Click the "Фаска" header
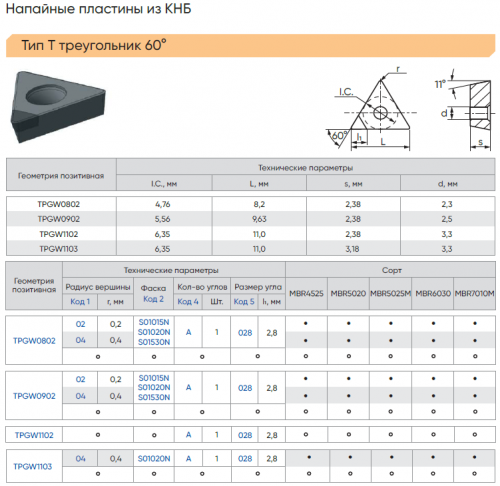This screenshot has height=486, width=500. 153,288
